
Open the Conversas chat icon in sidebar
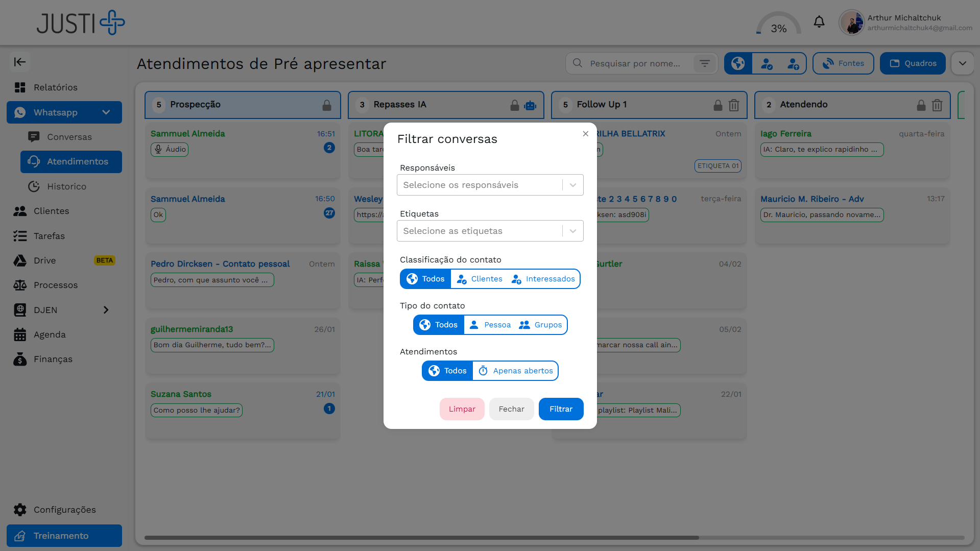tap(34, 137)
